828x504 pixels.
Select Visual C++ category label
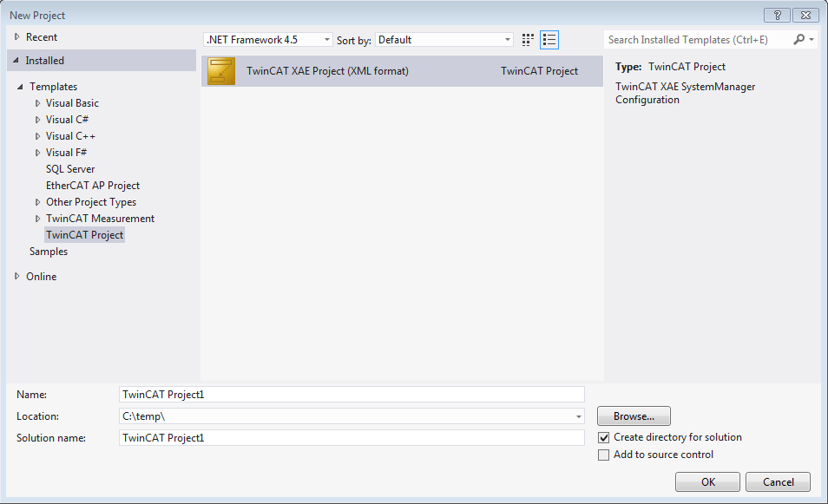tap(71, 135)
